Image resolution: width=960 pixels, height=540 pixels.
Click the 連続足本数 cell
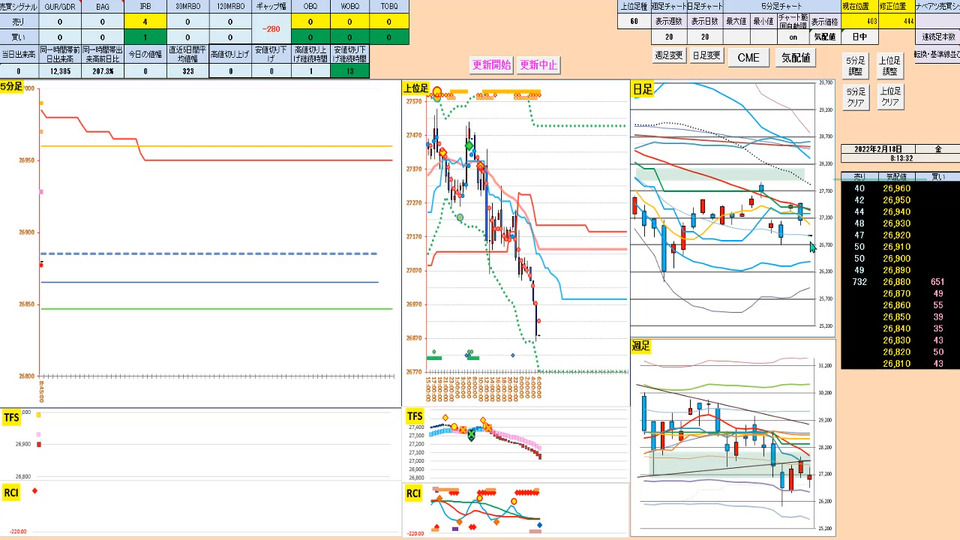(938, 37)
